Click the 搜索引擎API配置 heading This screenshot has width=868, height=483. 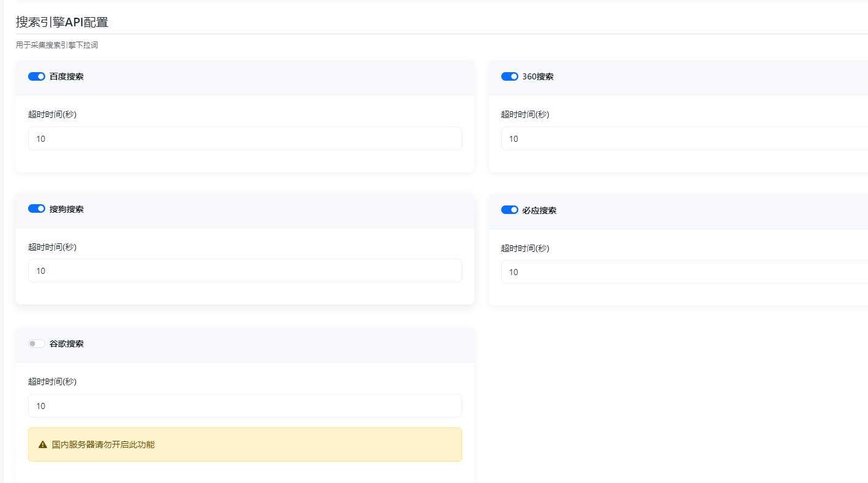click(62, 22)
